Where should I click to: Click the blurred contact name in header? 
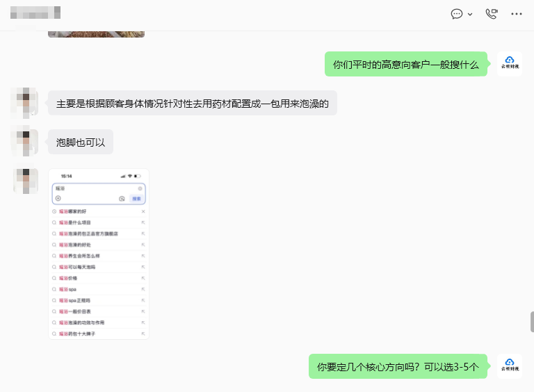35,13
